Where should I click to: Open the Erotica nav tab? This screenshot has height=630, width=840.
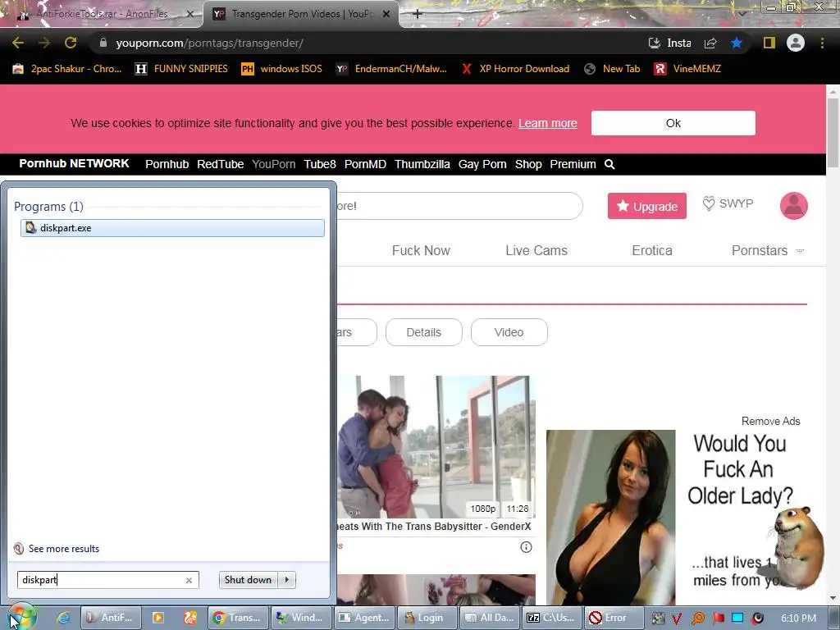coord(652,250)
